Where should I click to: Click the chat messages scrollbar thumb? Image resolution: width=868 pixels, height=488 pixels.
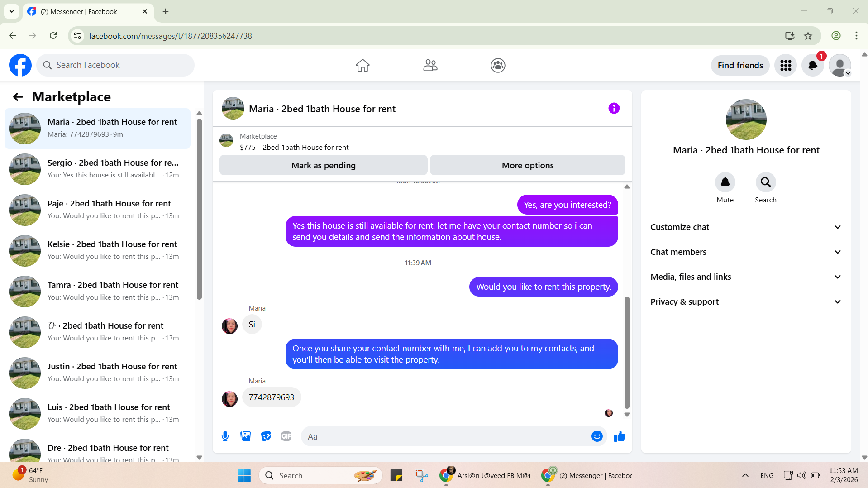point(627,353)
